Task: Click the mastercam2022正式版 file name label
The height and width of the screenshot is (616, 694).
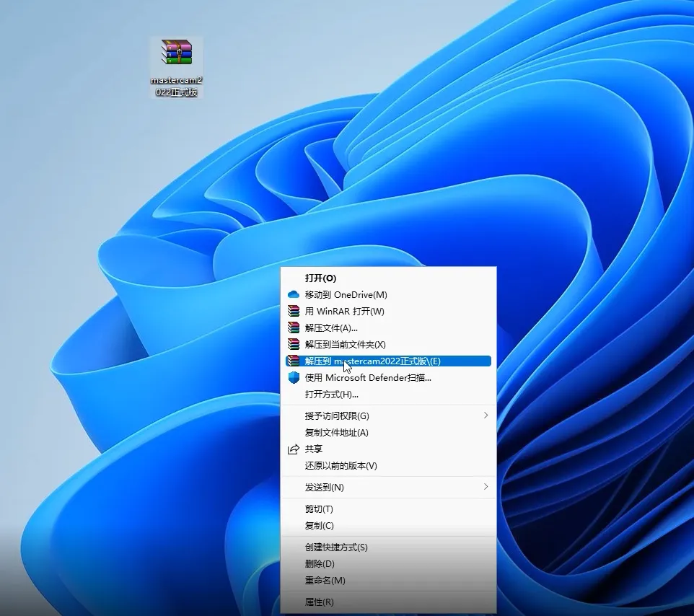Action: pyautogui.click(x=177, y=87)
